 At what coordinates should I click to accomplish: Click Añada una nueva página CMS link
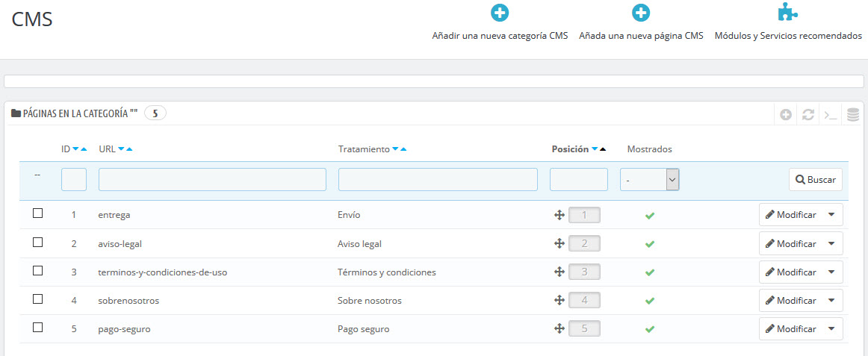641,36
